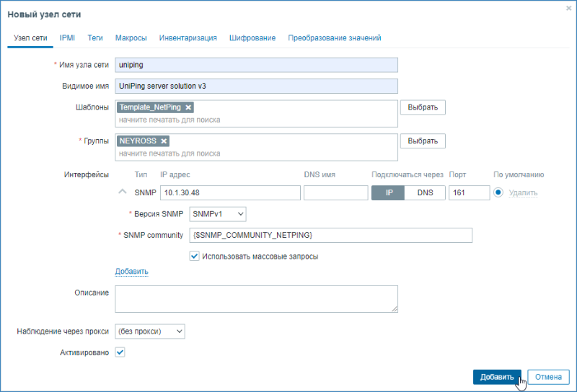
Task: Collapse the SNMP interface details chevron
Action: tap(122, 192)
